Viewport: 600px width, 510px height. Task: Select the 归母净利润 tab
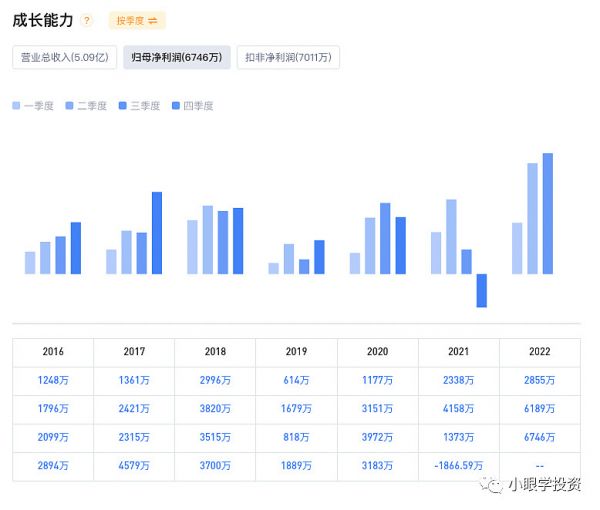click(x=177, y=57)
